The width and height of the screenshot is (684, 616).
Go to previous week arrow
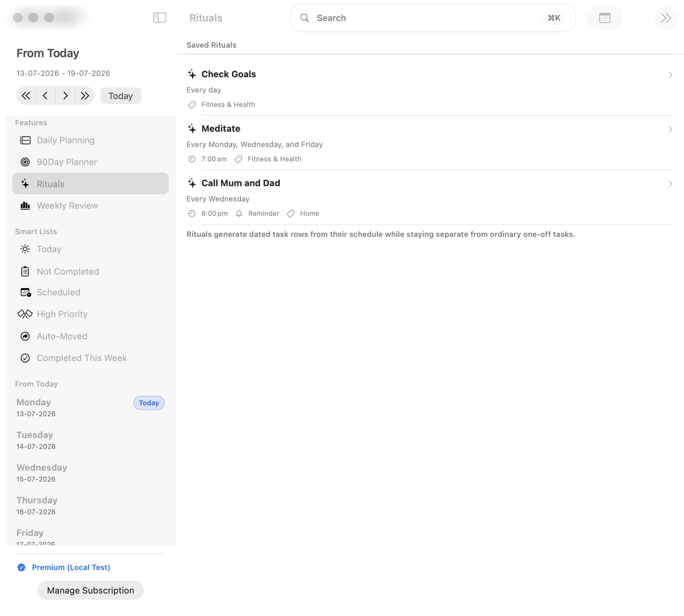[x=45, y=96]
